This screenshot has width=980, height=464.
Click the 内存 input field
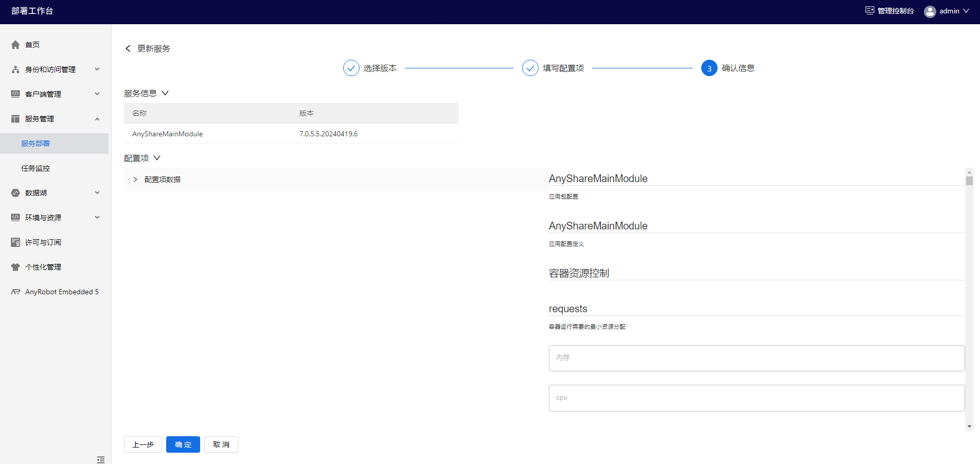tap(757, 358)
